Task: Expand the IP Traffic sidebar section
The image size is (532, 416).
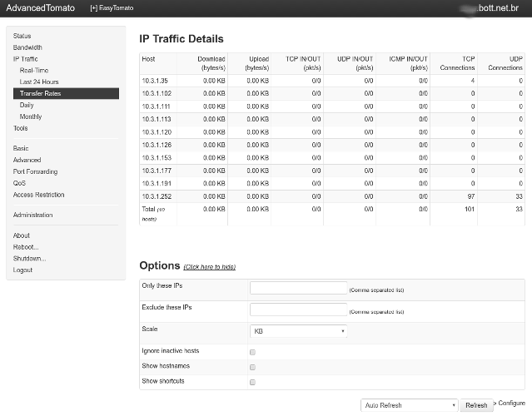Action: (x=25, y=59)
